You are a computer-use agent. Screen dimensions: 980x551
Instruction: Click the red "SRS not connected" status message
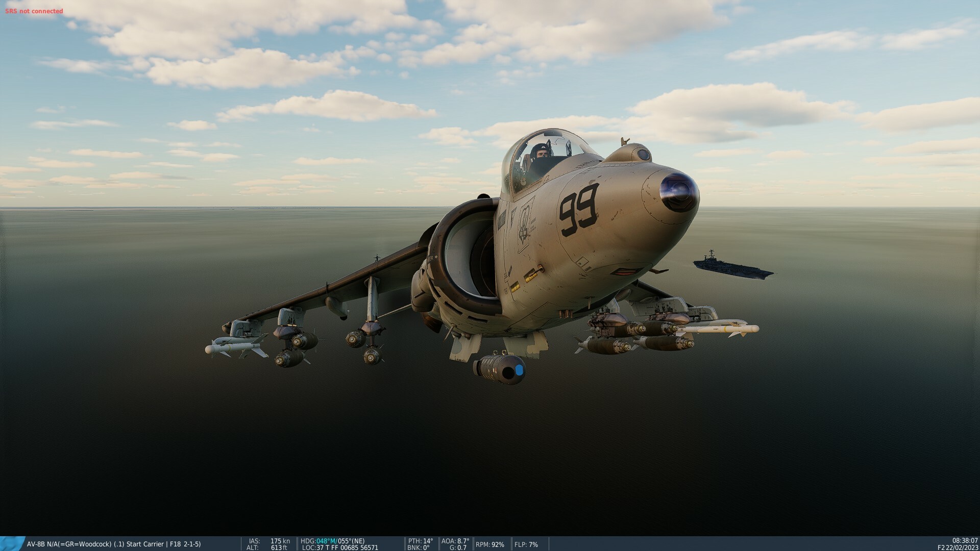pos(34,11)
